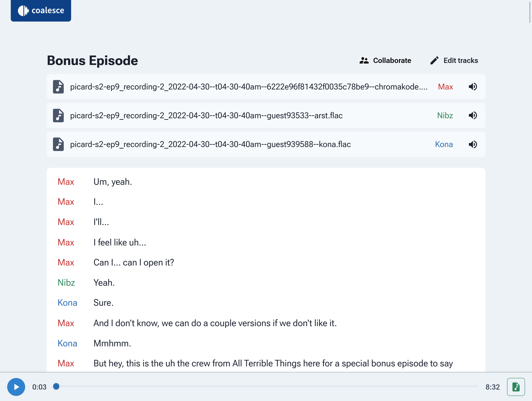This screenshot has height=401, width=532.
Task: Mute Kona's track with speaker icon
Action: [473, 144]
